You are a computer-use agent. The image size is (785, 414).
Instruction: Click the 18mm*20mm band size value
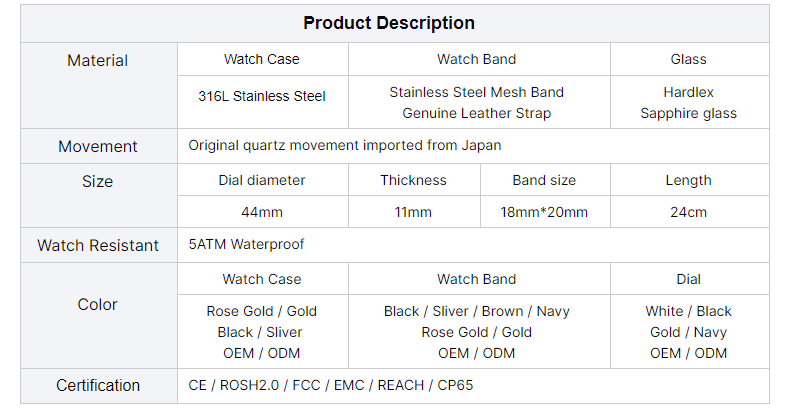tap(544, 212)
